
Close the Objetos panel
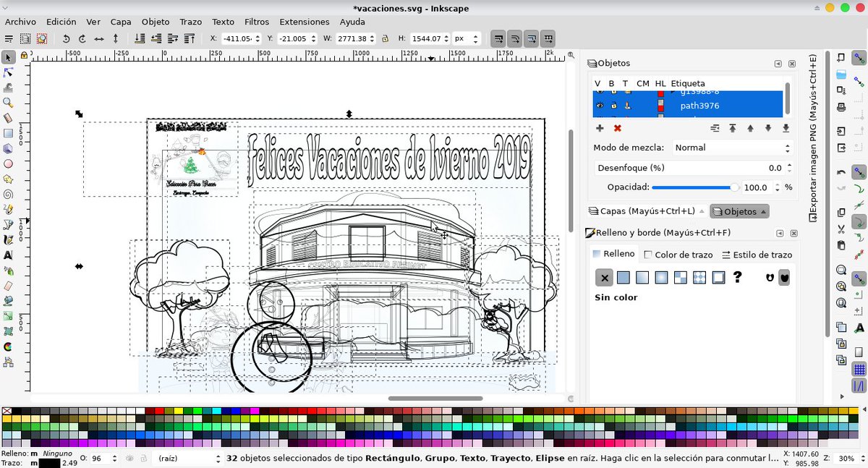[x=792, y=64]
